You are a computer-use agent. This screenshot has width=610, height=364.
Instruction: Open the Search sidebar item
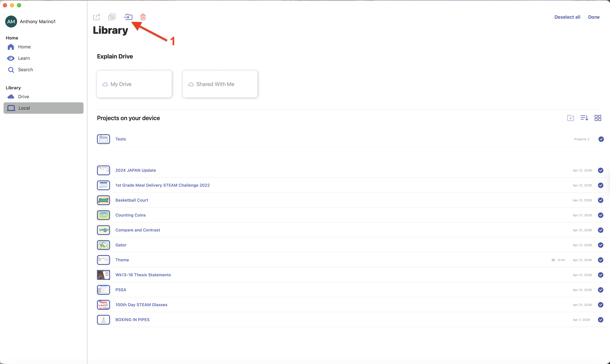pos(25,70)
